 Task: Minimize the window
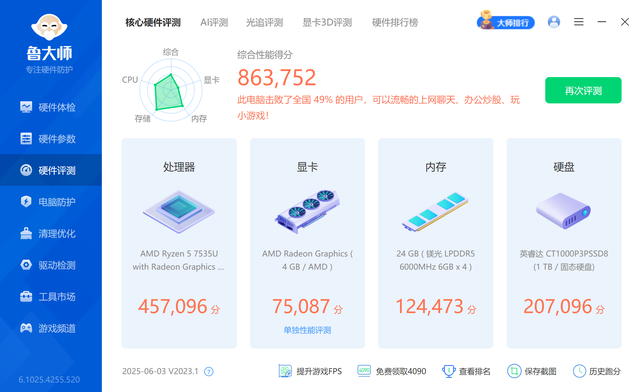(602, 22)
